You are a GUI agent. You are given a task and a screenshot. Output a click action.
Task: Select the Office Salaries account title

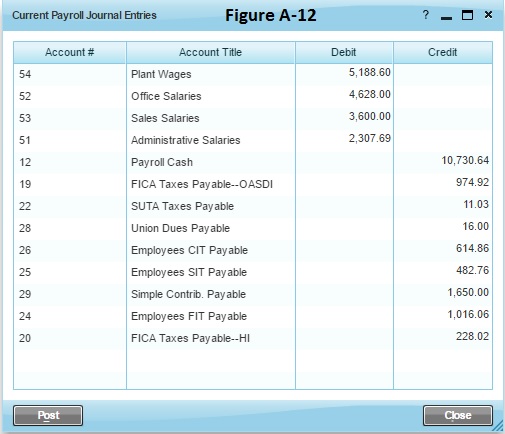pos(166,96)
